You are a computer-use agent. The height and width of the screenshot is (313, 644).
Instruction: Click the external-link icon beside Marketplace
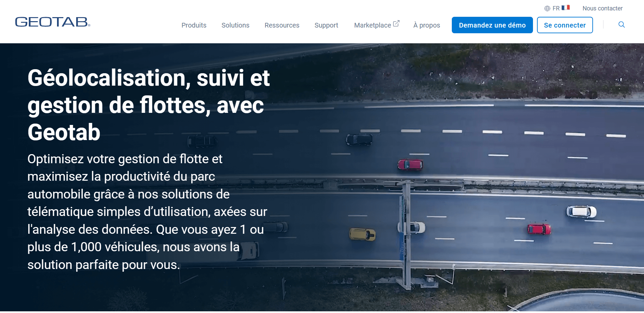tap(396, 24)
